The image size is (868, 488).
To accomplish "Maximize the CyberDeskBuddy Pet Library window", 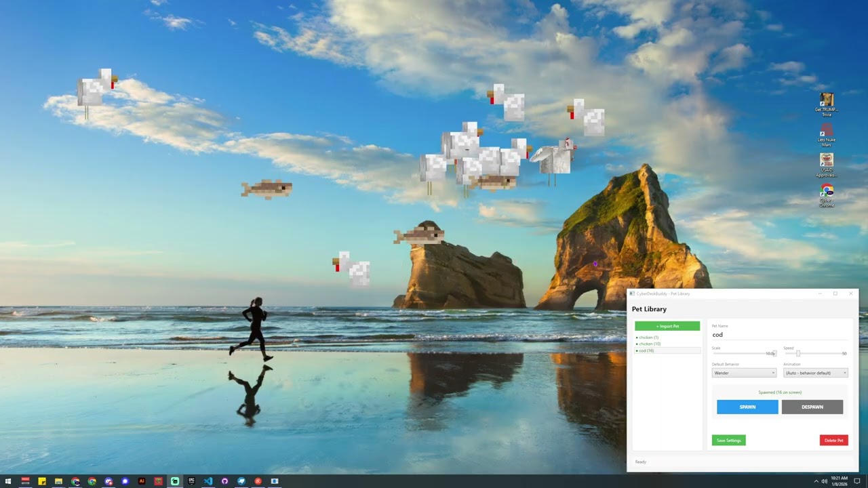I will pos(835,293).
